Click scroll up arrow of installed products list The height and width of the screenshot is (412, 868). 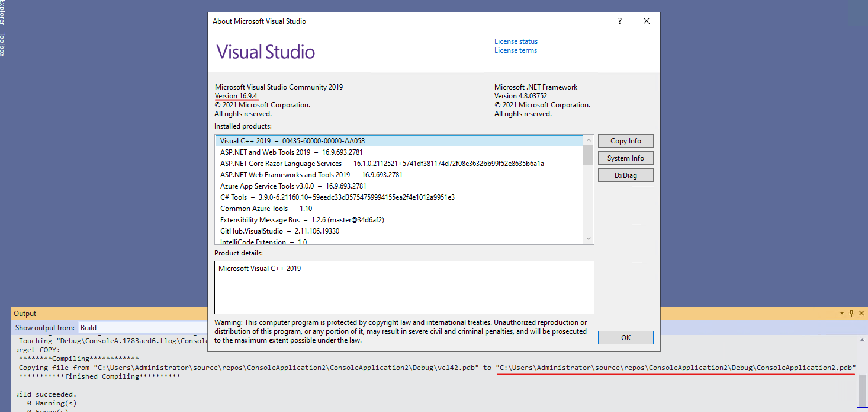click(x=589, y=140)
